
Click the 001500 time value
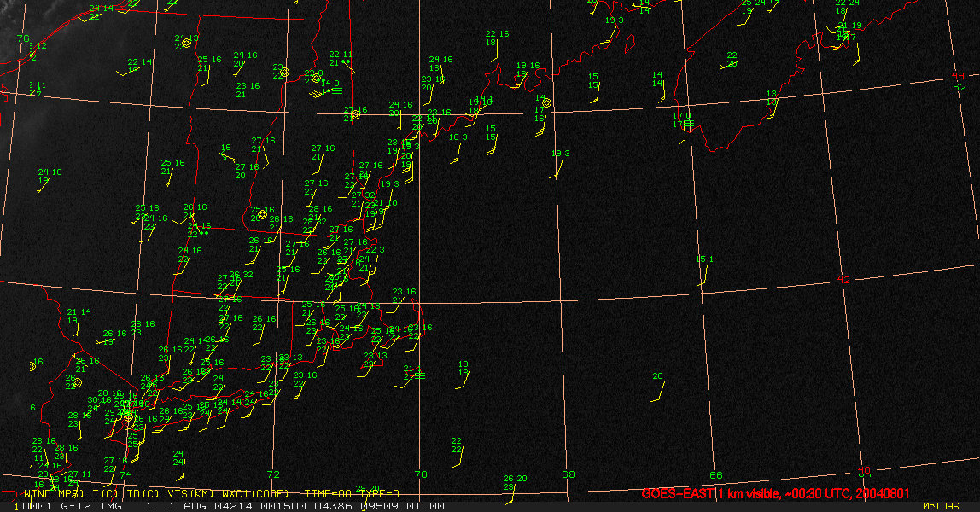tap(283, 506)
